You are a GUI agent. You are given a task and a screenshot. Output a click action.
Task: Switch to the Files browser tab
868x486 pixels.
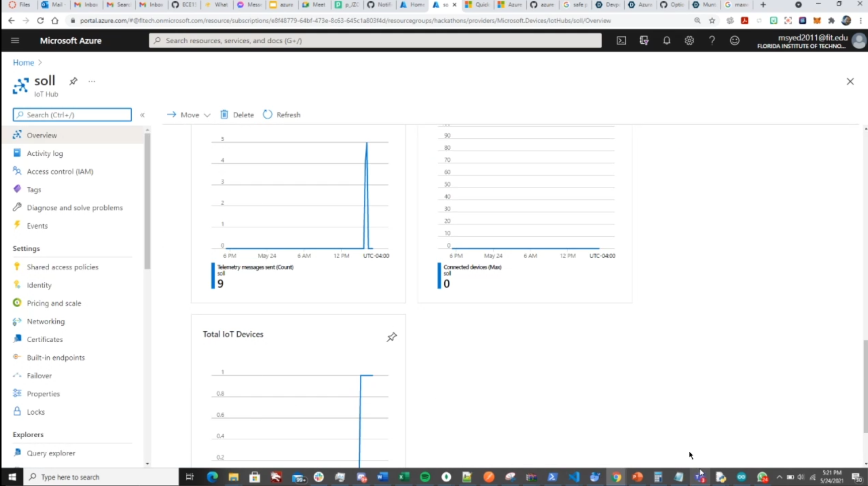(x=20, y=5)
